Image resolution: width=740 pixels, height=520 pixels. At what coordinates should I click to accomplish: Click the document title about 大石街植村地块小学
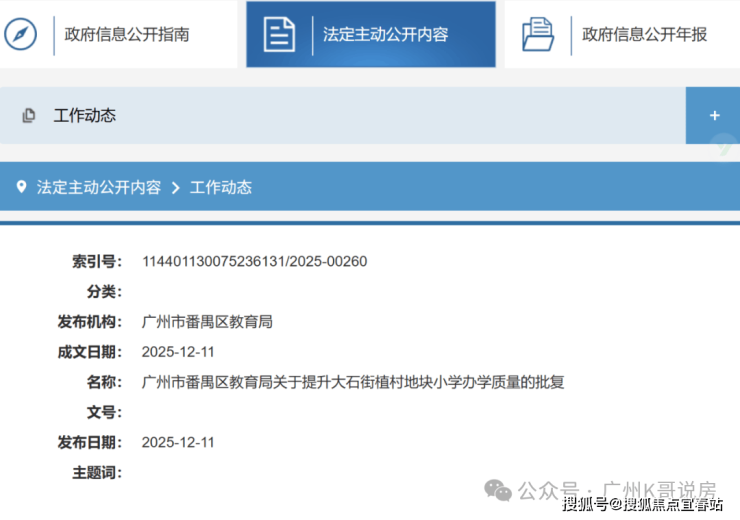coord(353,382)
